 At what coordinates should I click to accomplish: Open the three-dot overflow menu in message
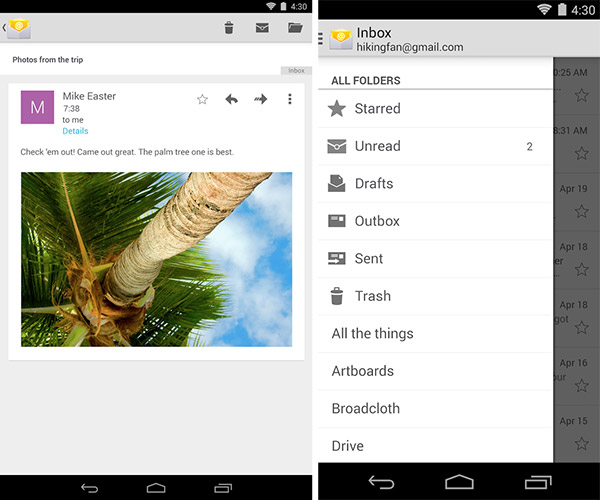[290, 99]
